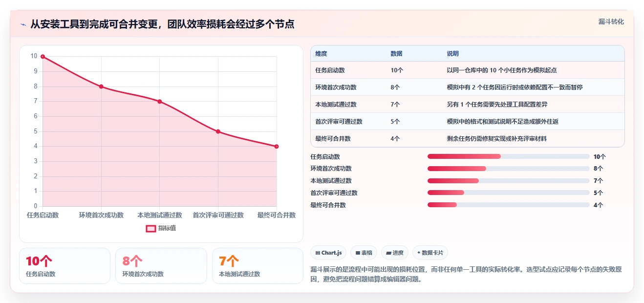
Task: Click the 4个 data cell in the table
Action: pos(395,139)
